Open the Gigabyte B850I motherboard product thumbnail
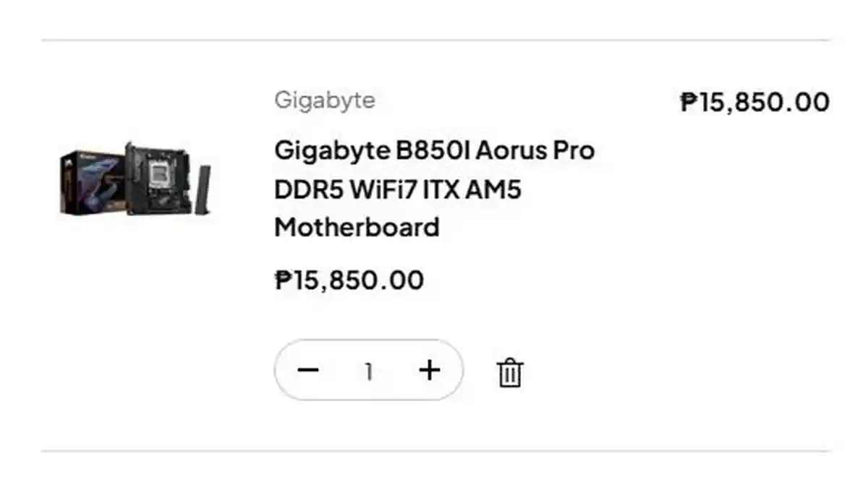 click(x=135, y=179)
